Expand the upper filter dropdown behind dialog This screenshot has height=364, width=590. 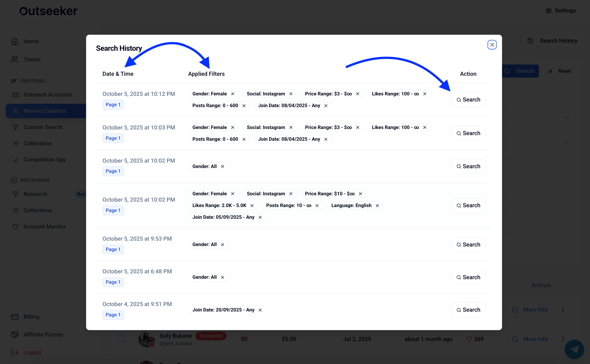(568, 117)
